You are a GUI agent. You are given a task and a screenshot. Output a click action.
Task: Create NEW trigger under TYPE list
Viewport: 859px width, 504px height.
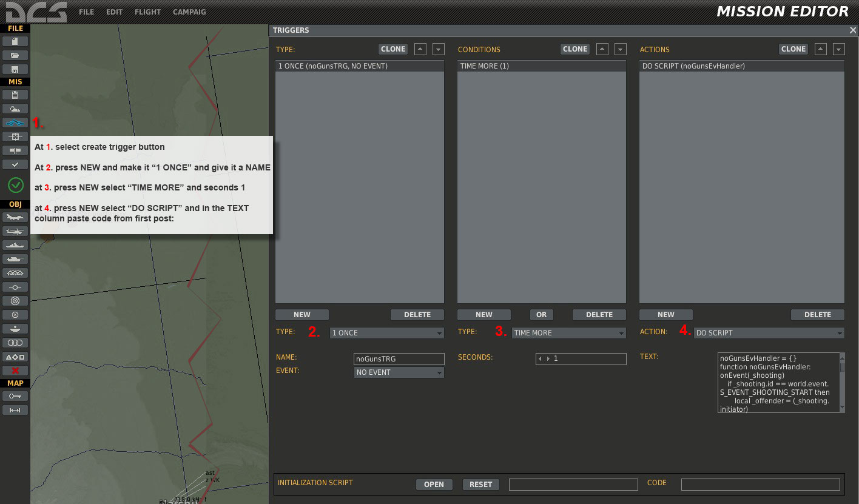pos(302,315)
